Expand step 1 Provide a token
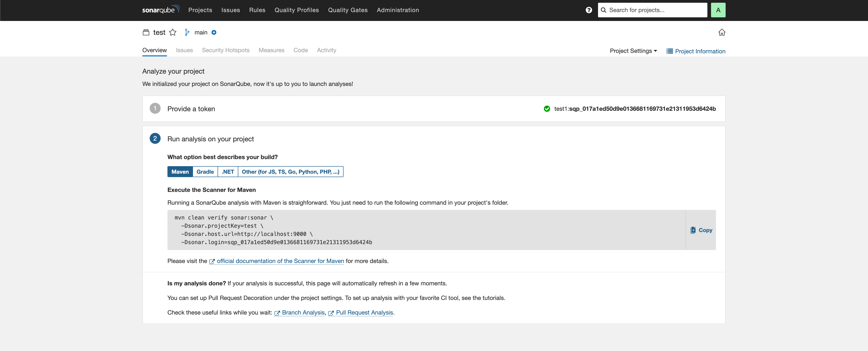Image resolution: width=868 pixels, height=351 pixels. coord(191,109)
